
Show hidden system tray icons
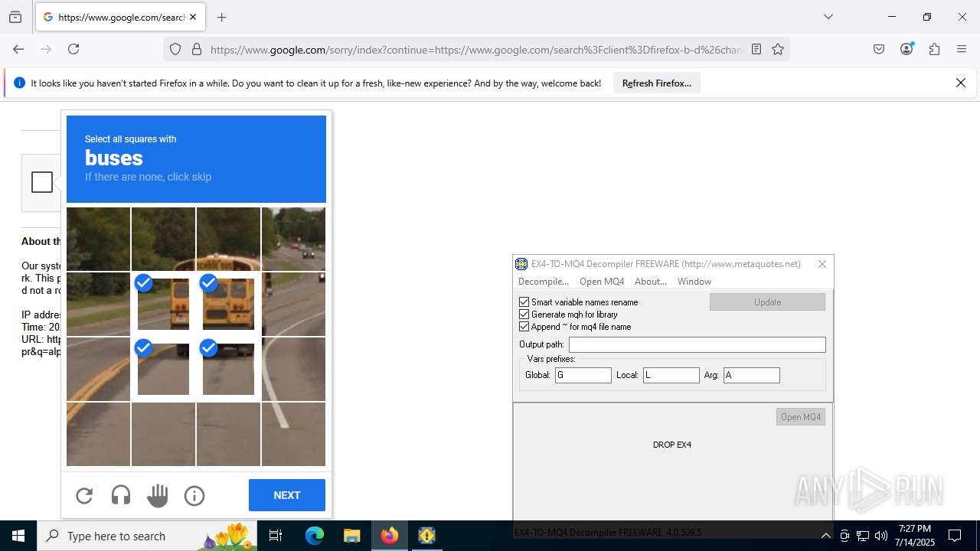pos(825,536)
